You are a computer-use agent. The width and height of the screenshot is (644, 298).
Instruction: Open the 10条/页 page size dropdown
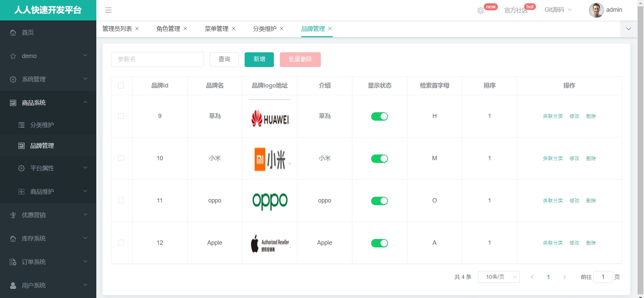click(499, 277)
